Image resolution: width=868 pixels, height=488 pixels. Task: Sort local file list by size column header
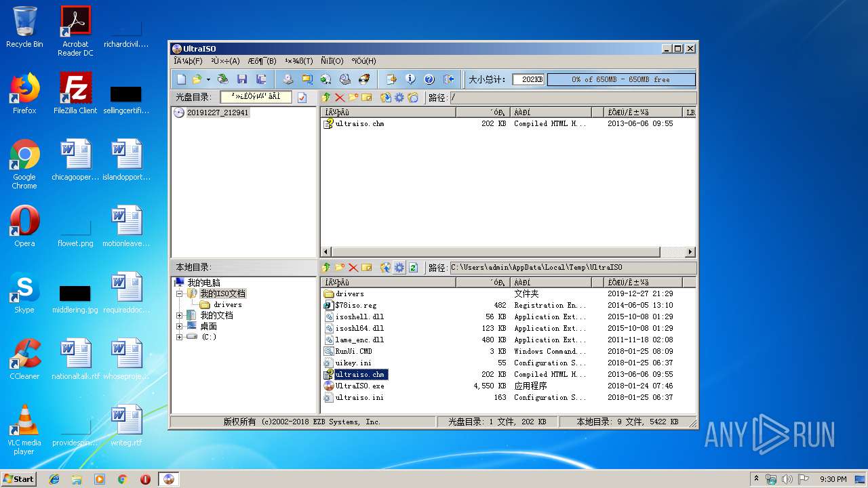coord(483,283)
